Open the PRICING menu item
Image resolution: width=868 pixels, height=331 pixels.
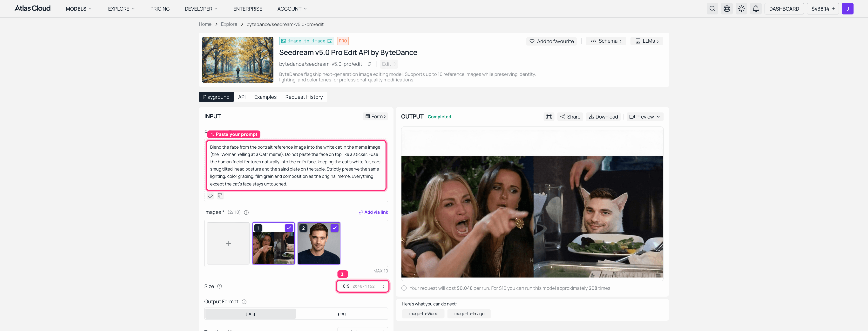click(160, 9)
